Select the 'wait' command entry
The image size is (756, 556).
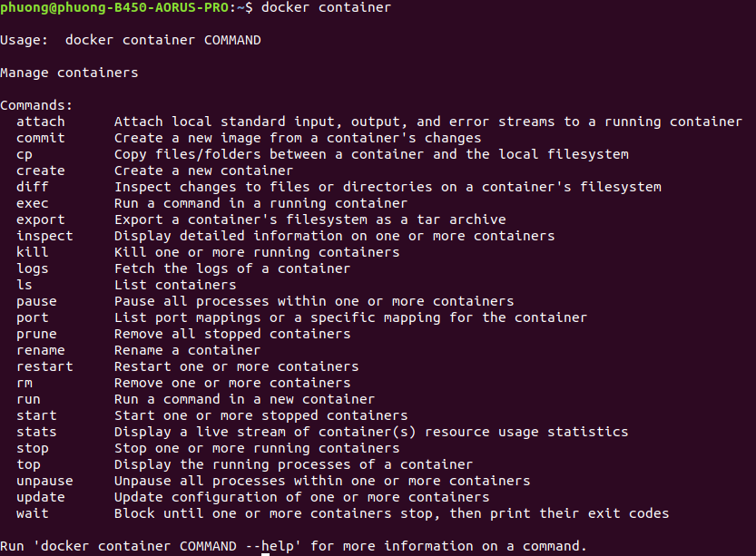pyautogui.click(x=33, y=513)
